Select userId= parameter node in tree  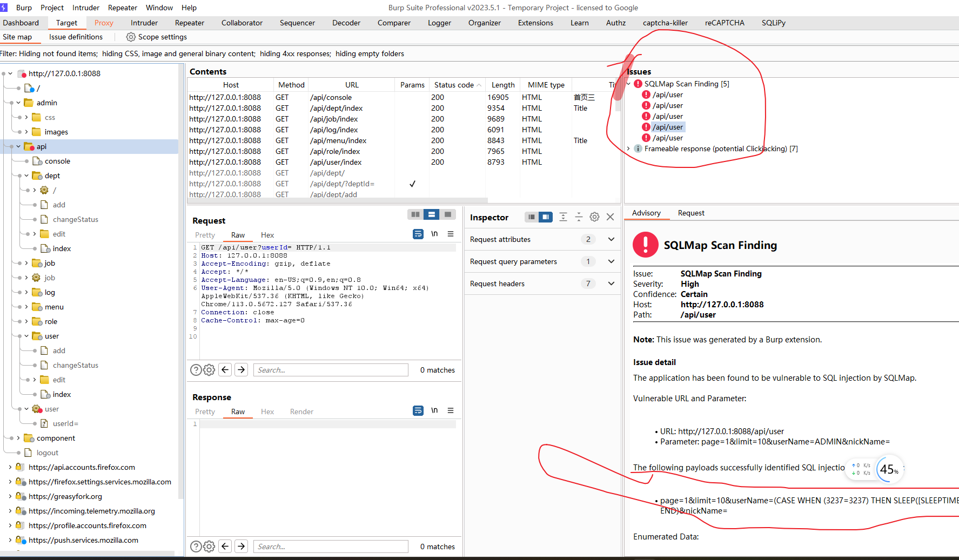[x=65, y=423]
